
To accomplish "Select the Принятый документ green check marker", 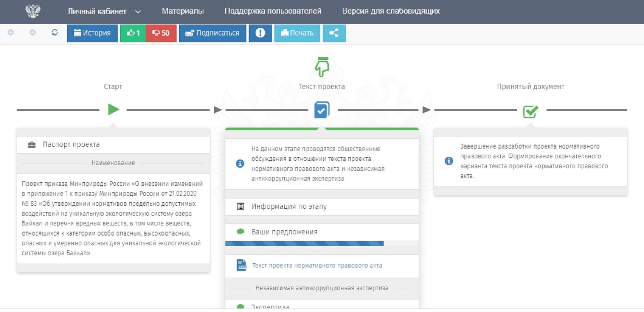I will click(x=531, y=112).
